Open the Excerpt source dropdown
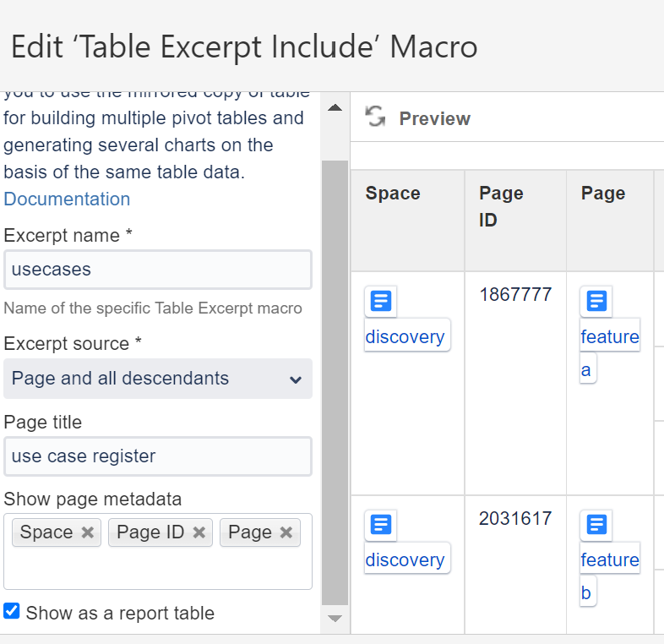 [158, 379]
